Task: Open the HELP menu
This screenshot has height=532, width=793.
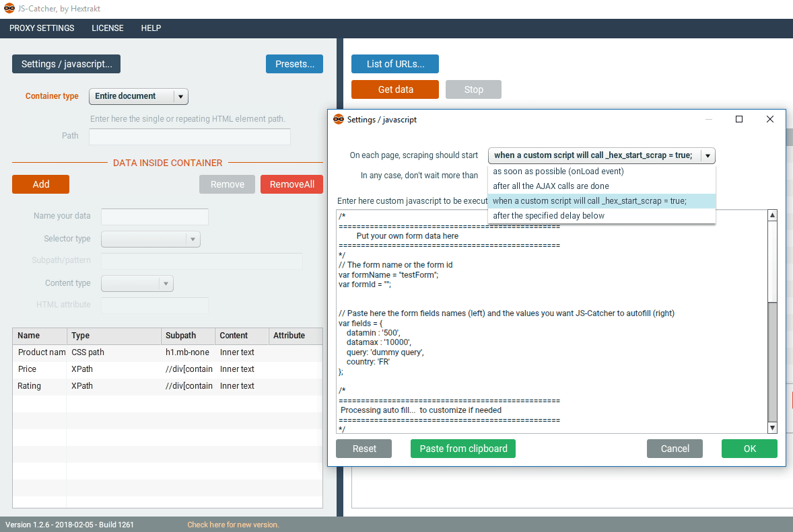Action: coord(151,28)
